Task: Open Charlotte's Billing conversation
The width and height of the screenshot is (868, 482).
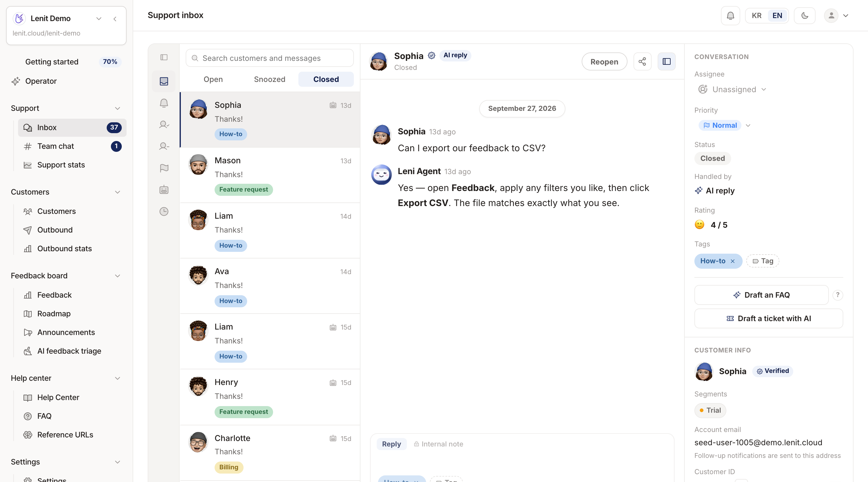Action: 270,453
